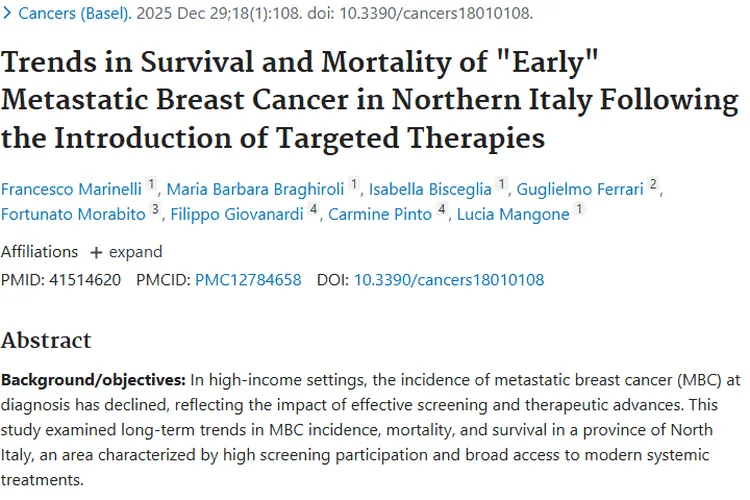Expand the Affiliations section

pyautogui.click(x=125, y=251)
